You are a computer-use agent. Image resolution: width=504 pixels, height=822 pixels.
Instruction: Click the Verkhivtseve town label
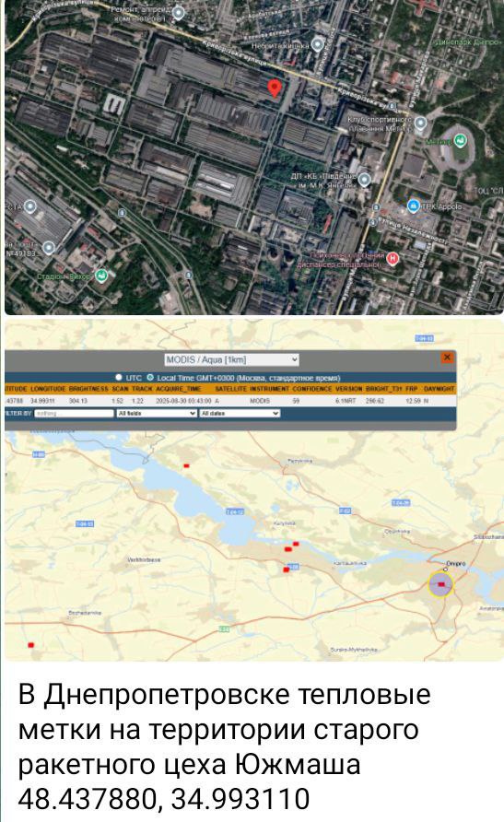(144, 560)
